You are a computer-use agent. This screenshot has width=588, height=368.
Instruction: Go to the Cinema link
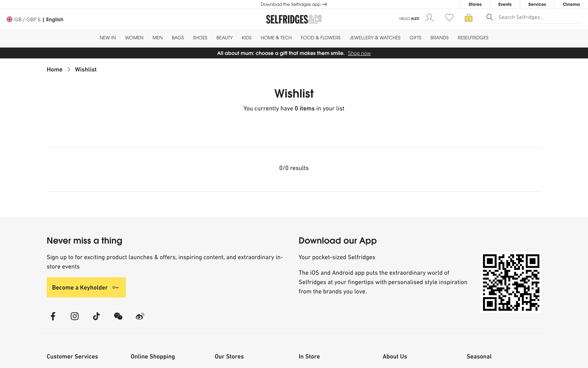571,4
